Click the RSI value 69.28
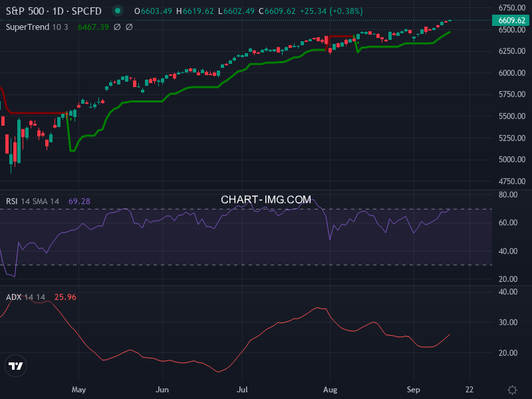Viewport: 532px width, 399px height. [x=79, y=201]
